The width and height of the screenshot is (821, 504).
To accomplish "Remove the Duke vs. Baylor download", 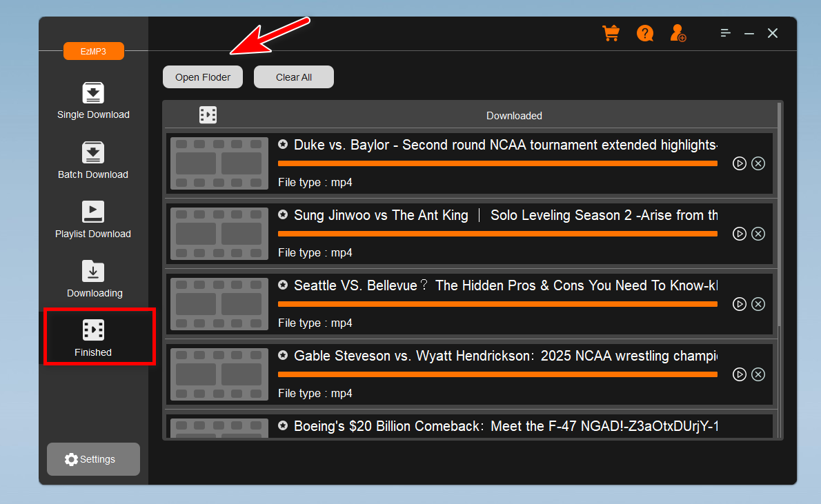I will (758, 163).
